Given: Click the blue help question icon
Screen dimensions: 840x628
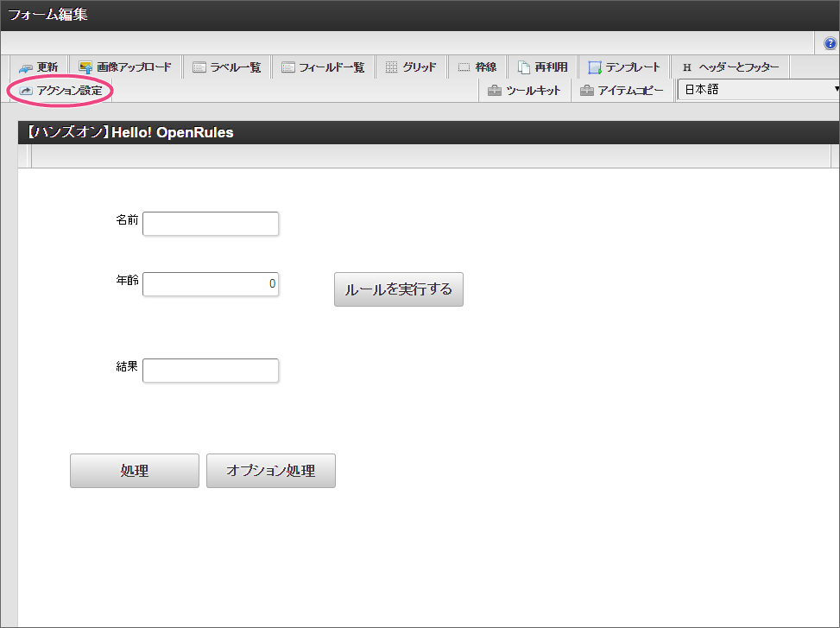Looking at the screenshot, I should (831, 43).
